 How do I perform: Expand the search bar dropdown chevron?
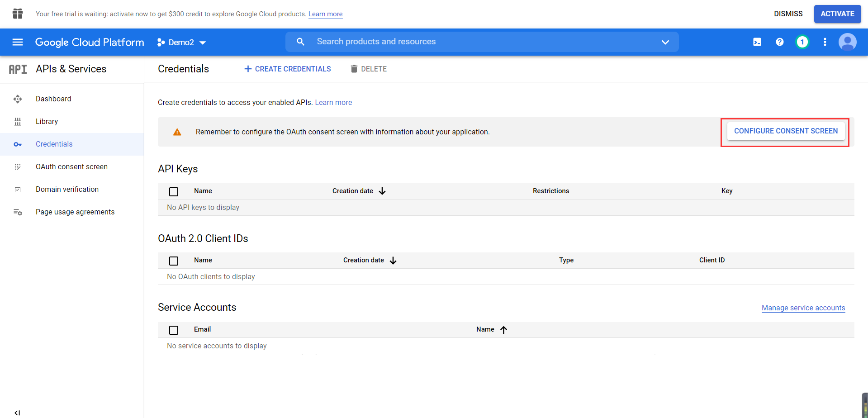[665, 42]
